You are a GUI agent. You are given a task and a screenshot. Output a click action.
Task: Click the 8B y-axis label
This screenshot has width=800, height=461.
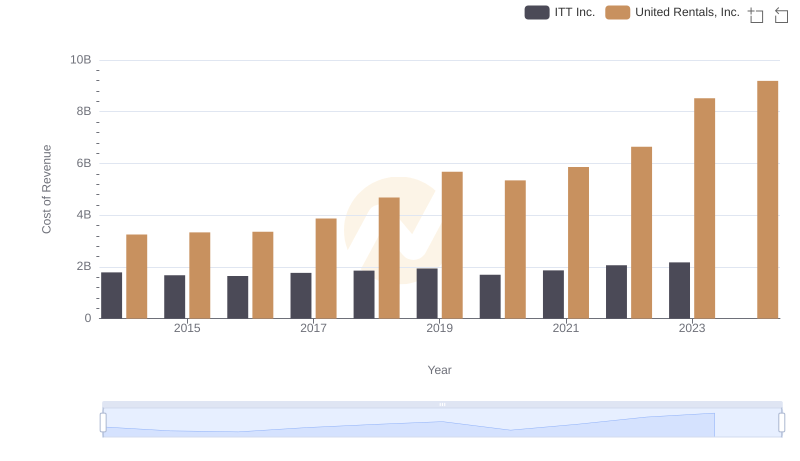(x=84, y=111)
